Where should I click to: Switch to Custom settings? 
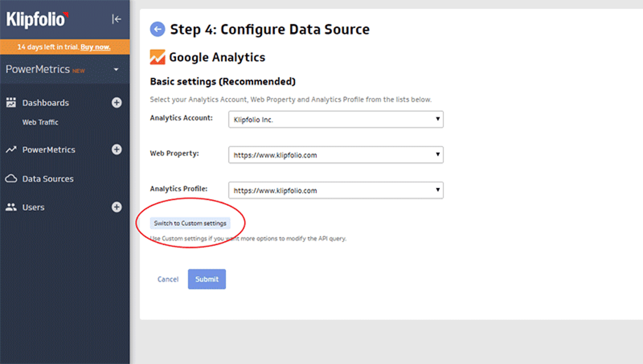tap(191, 223)
